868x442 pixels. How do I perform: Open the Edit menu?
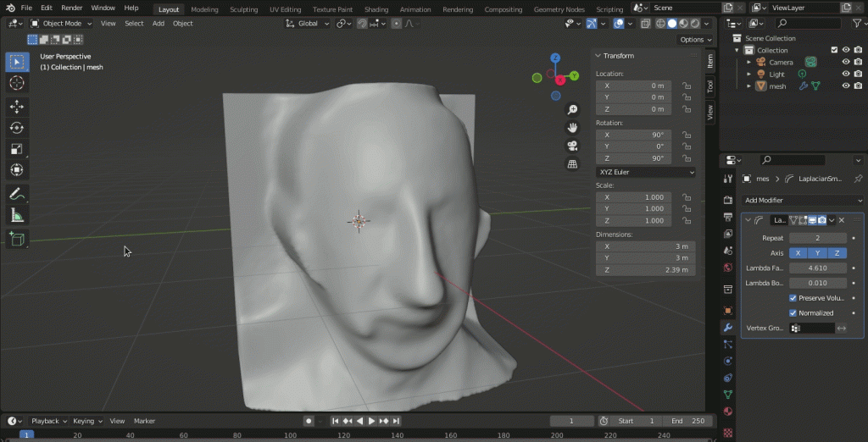47,8
